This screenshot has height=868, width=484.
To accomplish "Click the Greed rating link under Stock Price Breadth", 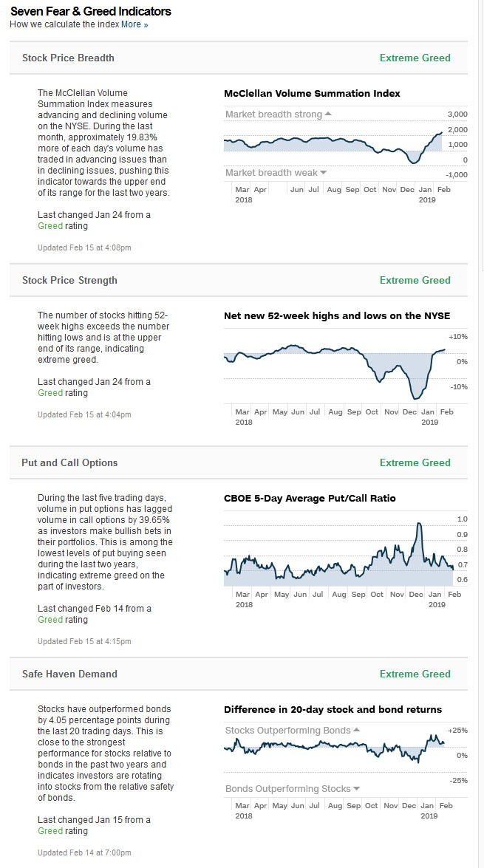I will pyautogui.click(x=50, y=226).
